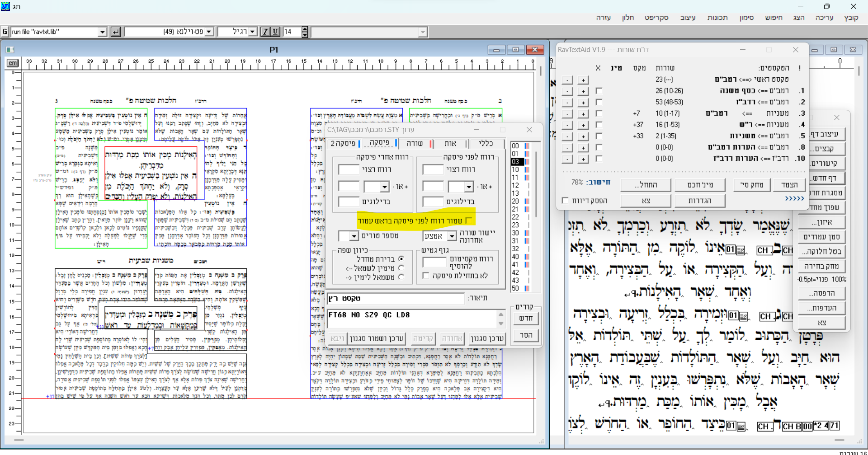Click the cm ruler units button

pos(13,63)
